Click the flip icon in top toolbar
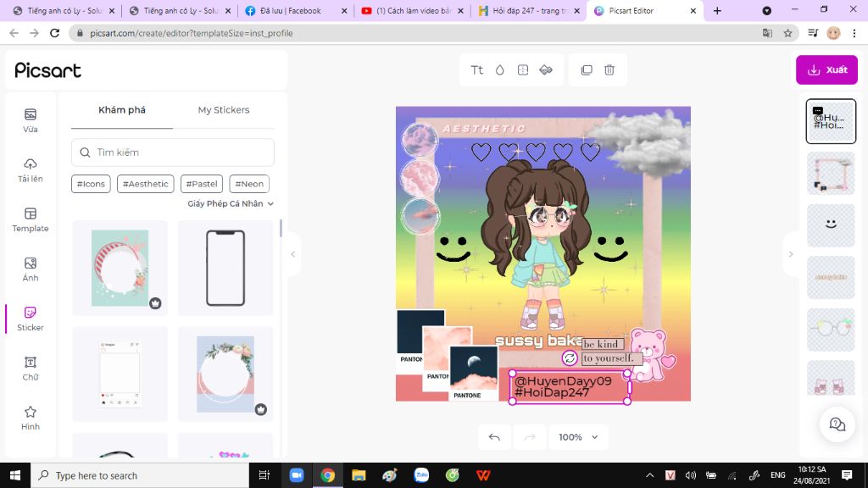This screenshot has height=488, width=868. pos(546,69)
